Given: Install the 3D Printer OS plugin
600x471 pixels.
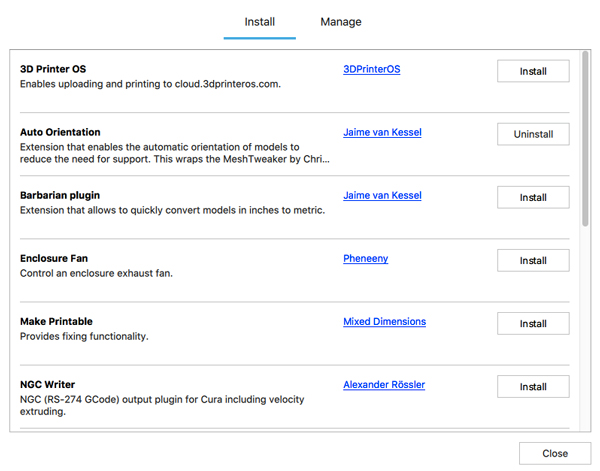Looking at the screenshot, I should point(532,71).
